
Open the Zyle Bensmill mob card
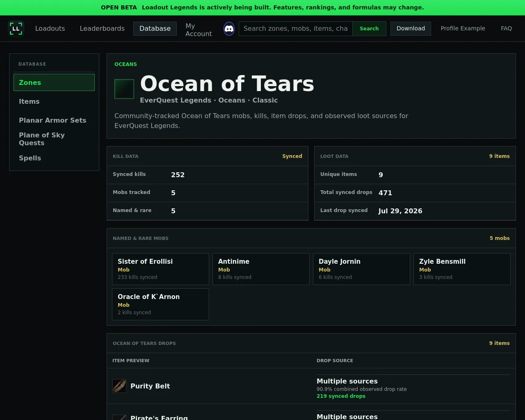(462, 269)
